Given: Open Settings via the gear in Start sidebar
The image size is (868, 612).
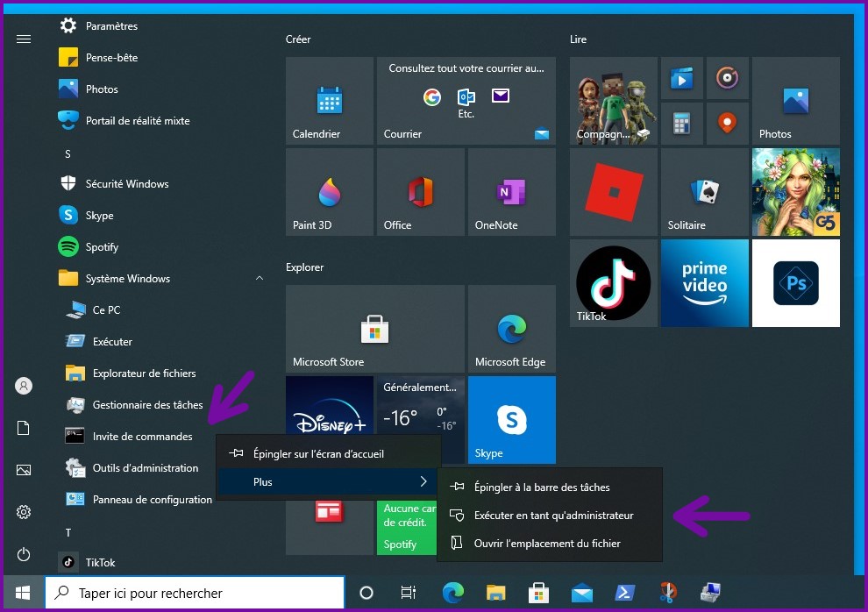Looking at the screenshot, I should click(23, 512).
